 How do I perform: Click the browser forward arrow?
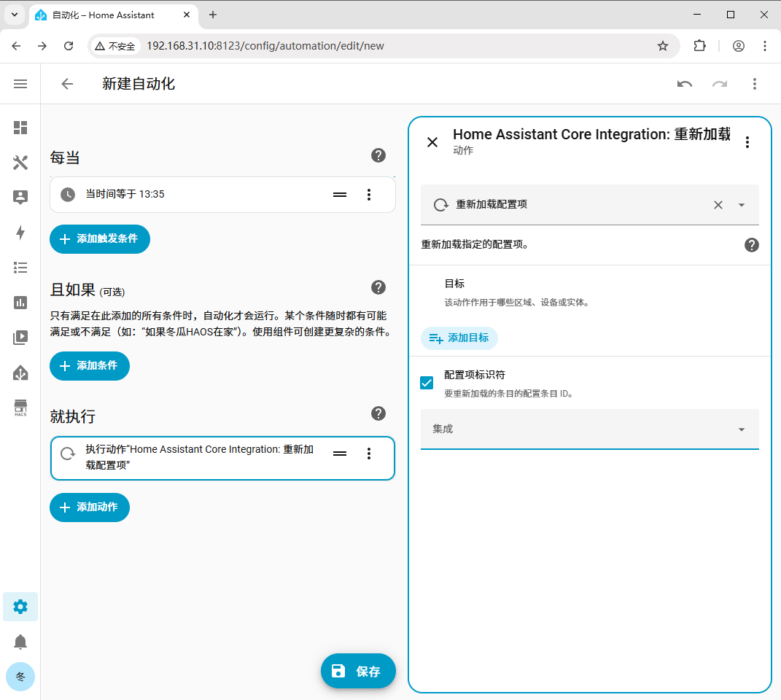42,46
